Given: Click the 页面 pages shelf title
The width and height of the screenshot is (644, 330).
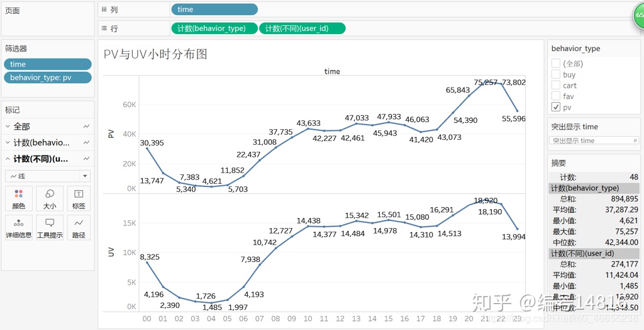Looking at the screenshot, I should 13,11.
